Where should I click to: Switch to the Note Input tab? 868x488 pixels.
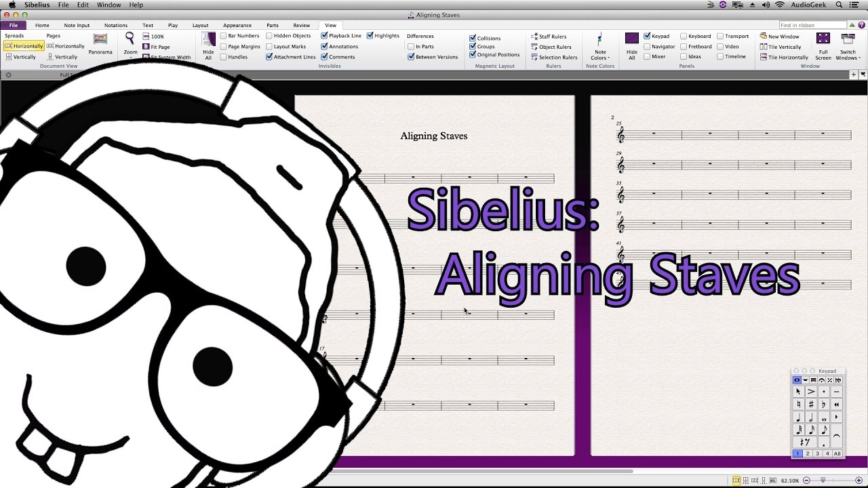click(x=77, y=25)
